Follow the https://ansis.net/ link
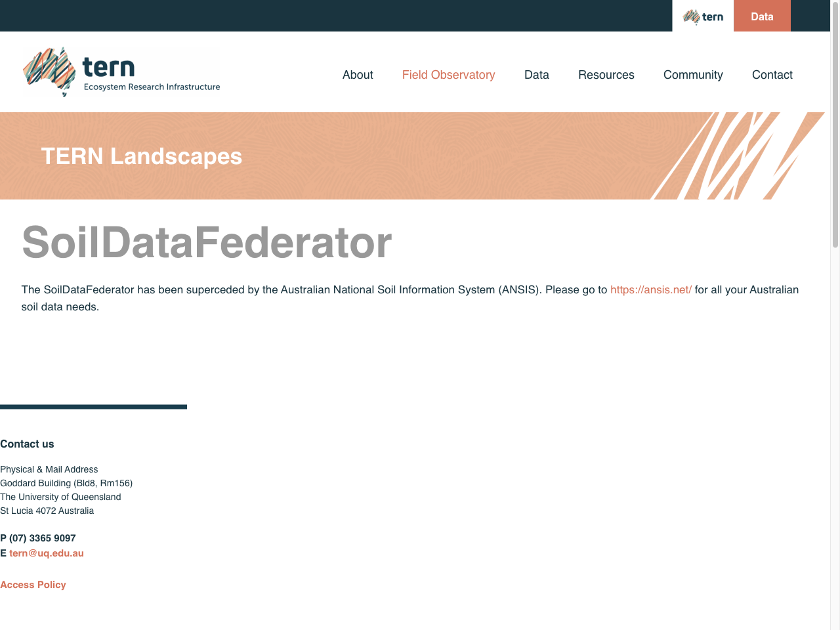Image resolution: width=840 pixels, height=630 pixels. 650,289
